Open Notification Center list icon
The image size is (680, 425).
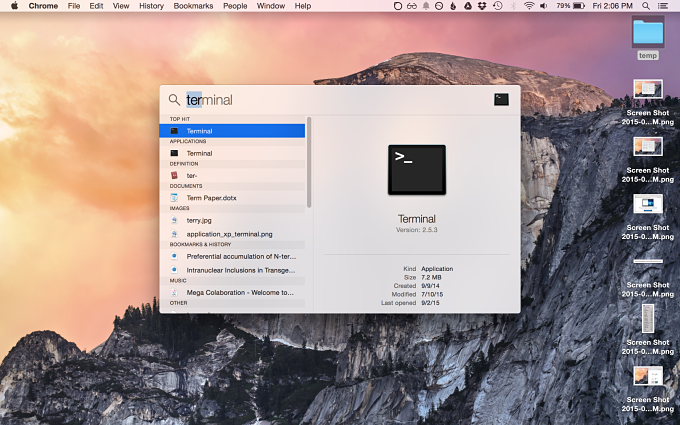pyautogui.click(x=663, y=6)
